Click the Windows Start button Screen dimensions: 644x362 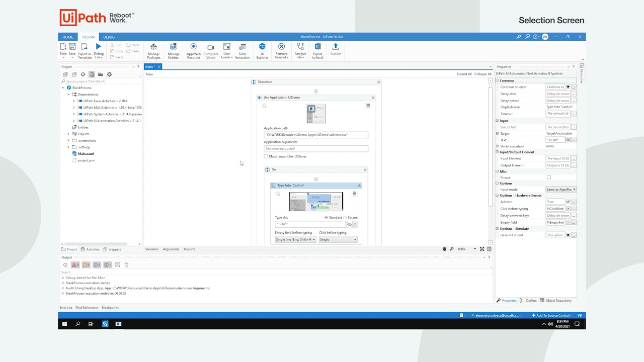click(65, 324)
